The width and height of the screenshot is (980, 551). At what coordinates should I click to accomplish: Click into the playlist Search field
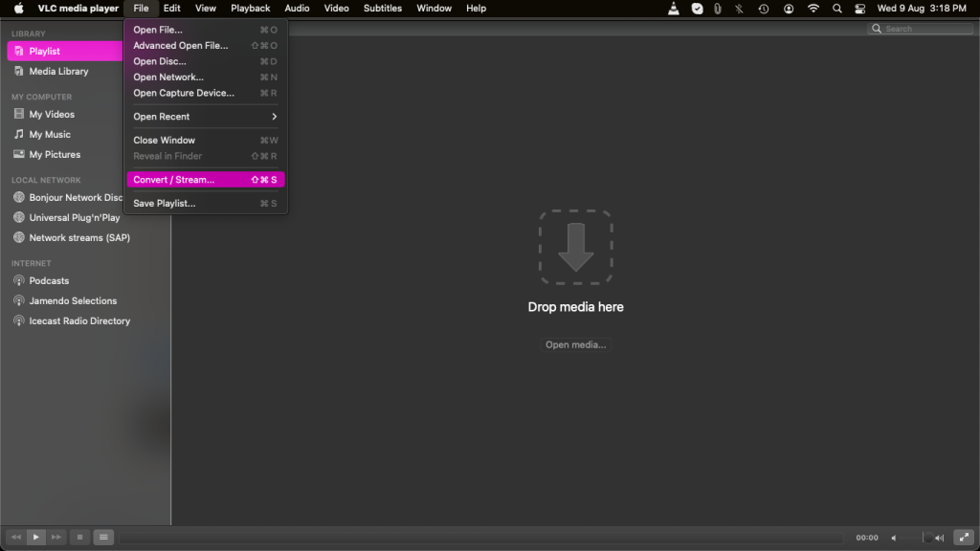pyautogui.click(x=920, y=29)
